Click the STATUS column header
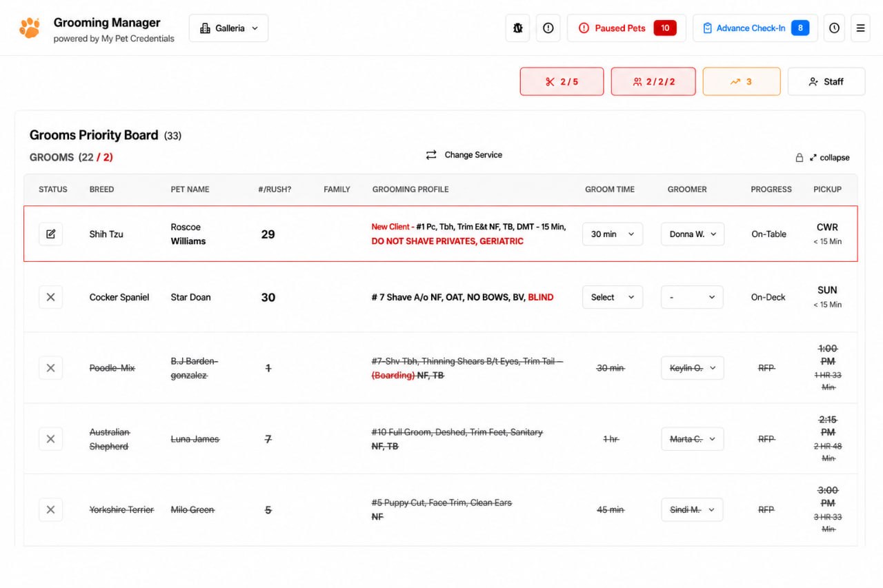Screen dimensions: 883x588 click(x=53, y=190)
